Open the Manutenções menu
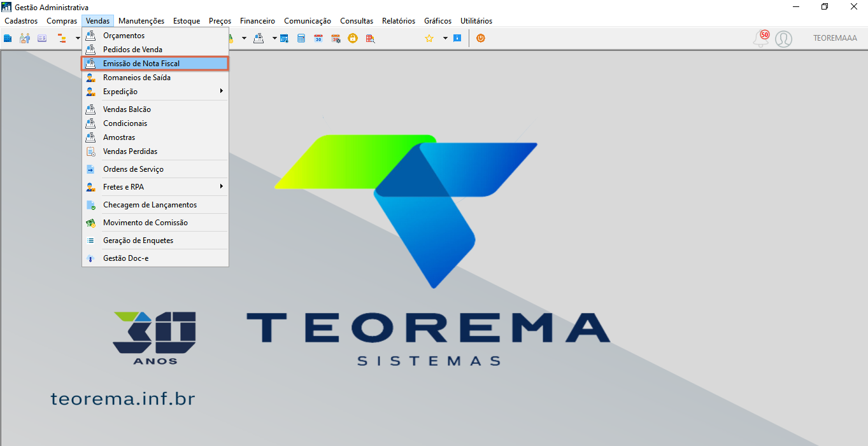 [x=141, y=21]
